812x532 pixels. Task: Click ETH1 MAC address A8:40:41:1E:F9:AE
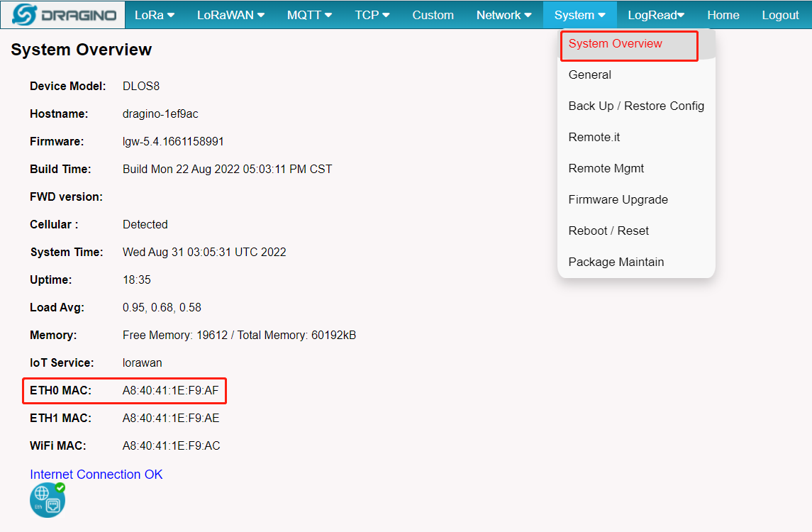[171, 418]
